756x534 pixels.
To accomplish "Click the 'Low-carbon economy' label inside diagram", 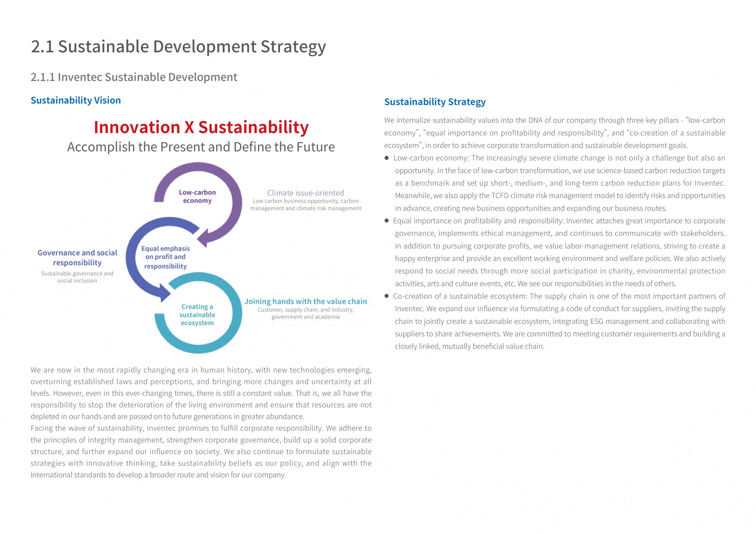I will pos(197,196).
